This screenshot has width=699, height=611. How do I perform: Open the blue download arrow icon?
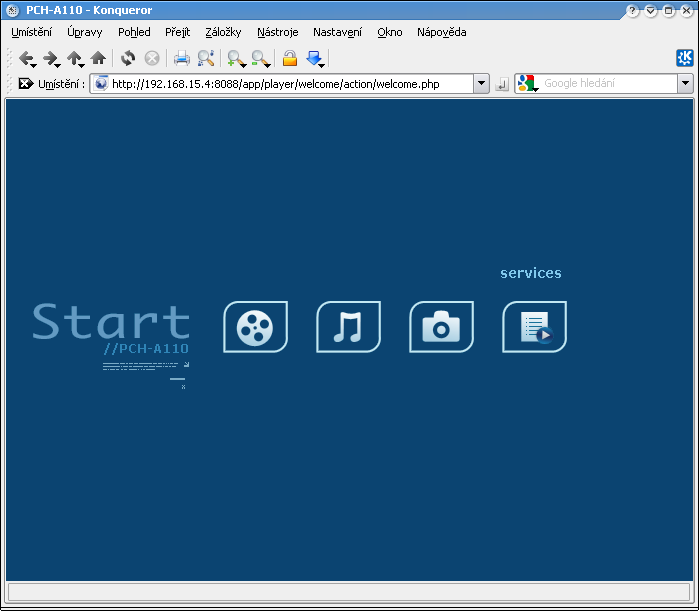[x=315, y=58]
